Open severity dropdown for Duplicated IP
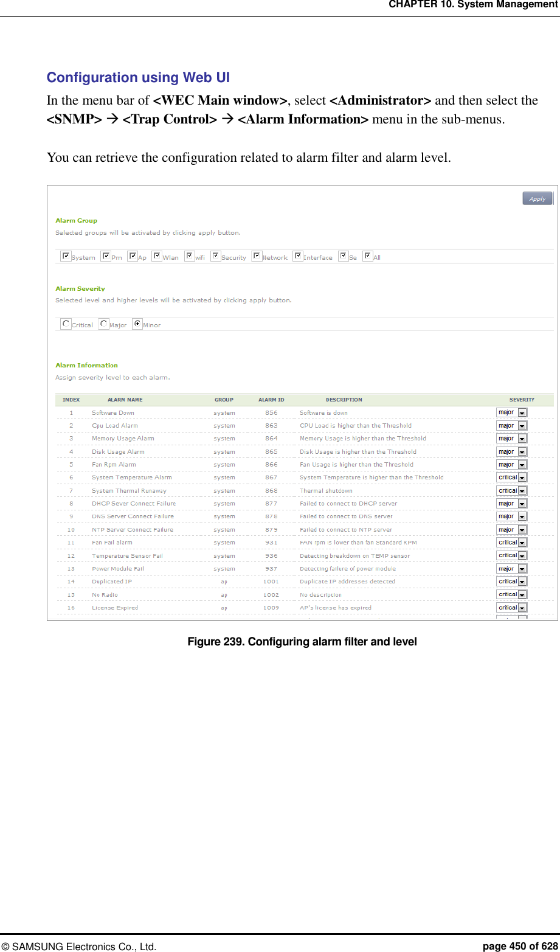560x952 pixels. (x=522, y=581)
